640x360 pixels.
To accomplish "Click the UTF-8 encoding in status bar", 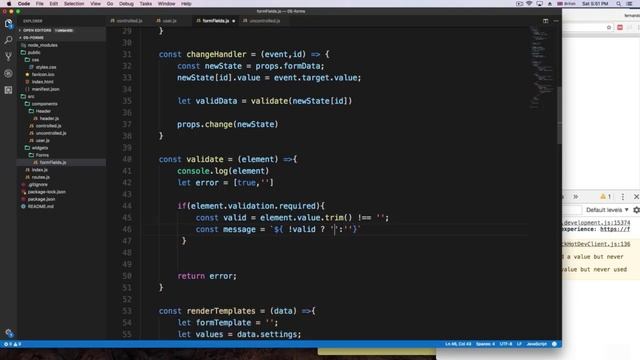I will click(x=506, y=344).
